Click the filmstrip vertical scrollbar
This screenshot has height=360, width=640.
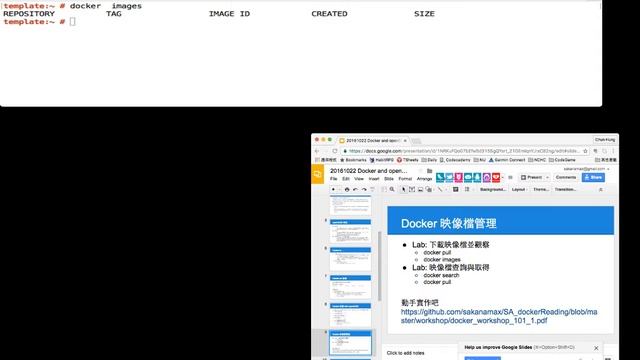tap(379, 265)
